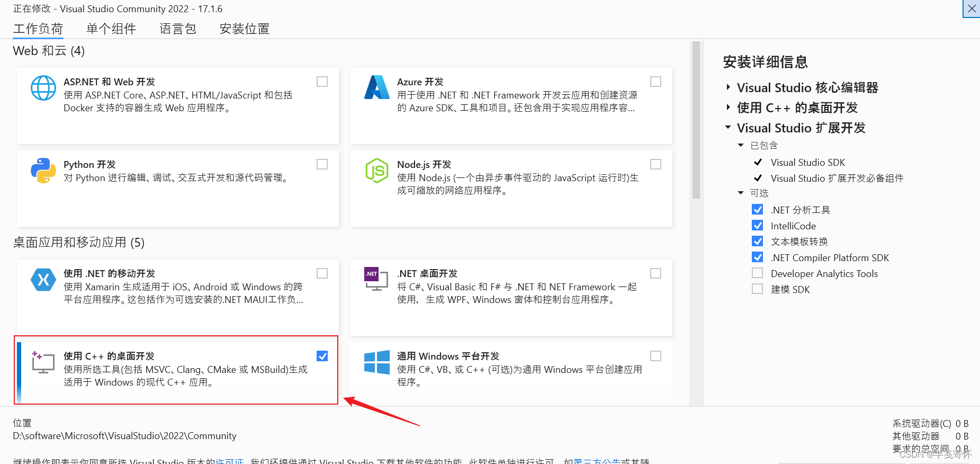Viewport: 980px width, 464px height.
Task: Switch to the 语言包 tab
Action: click(178, 29)
